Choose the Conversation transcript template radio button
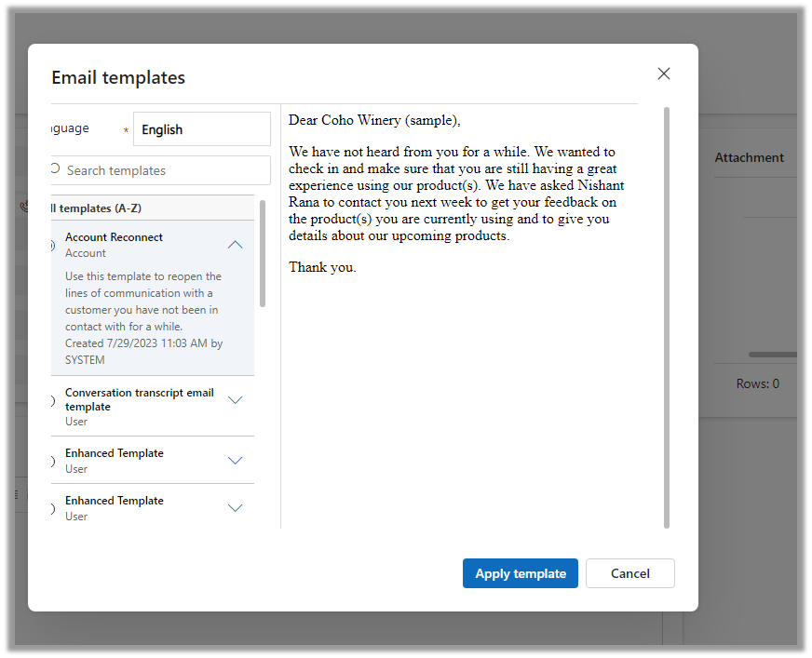This screenshot has width=812, height=658. pyautogui.click(x=53, y=400)
